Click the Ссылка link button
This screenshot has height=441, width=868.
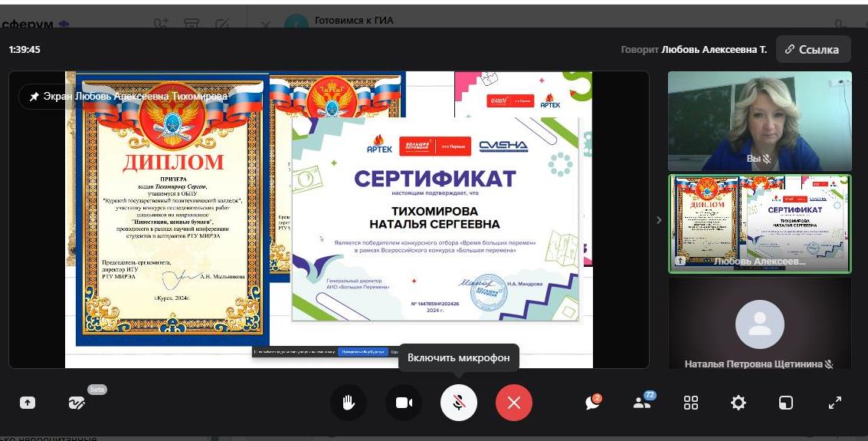813,49
